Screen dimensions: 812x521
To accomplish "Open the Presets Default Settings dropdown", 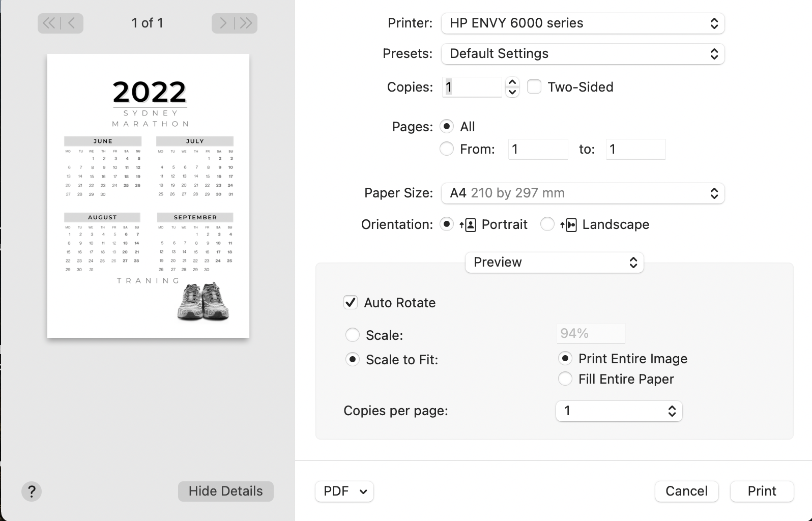I will pos(583,54).
